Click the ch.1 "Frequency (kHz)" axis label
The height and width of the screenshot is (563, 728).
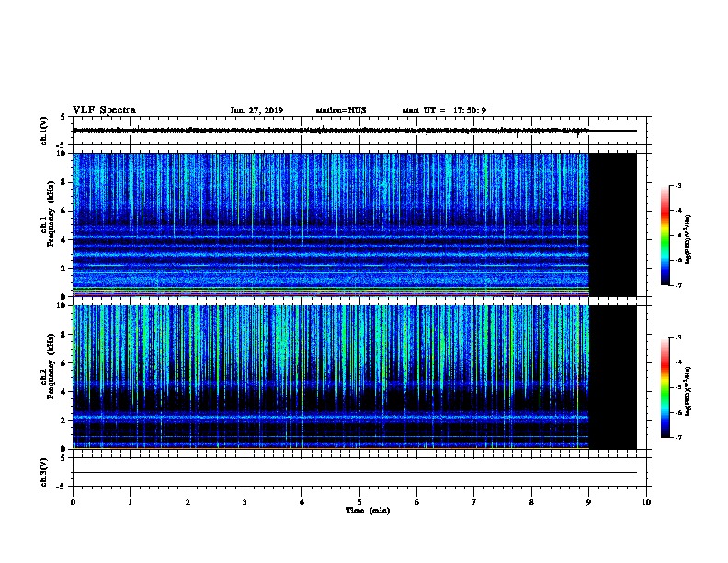tap(51, 214)
